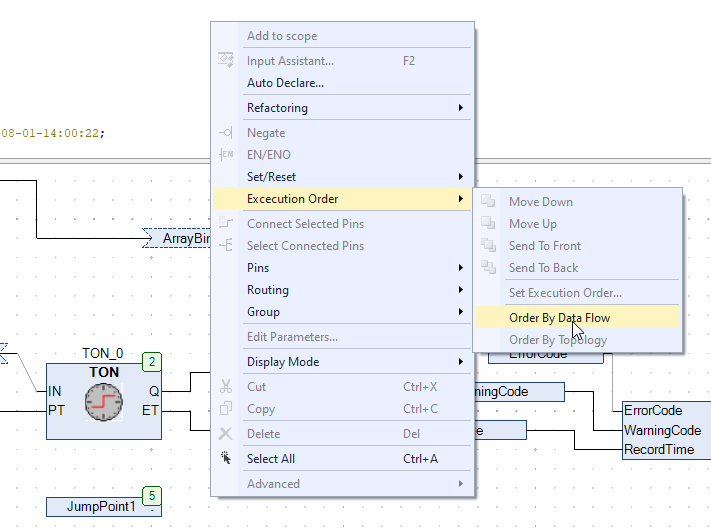
Task: Click execution order badge 5 on JumpPoint1
Action: tap(152, 495)
